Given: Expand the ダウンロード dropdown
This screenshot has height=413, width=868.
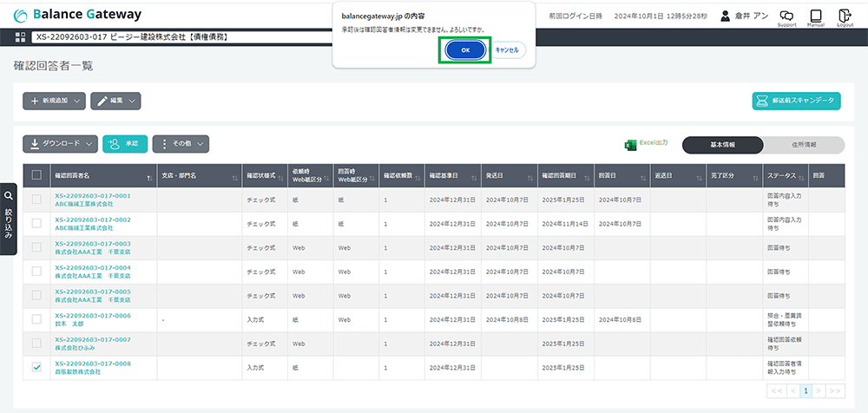Looking at the screenshot, I should click(x=60, y=144).
